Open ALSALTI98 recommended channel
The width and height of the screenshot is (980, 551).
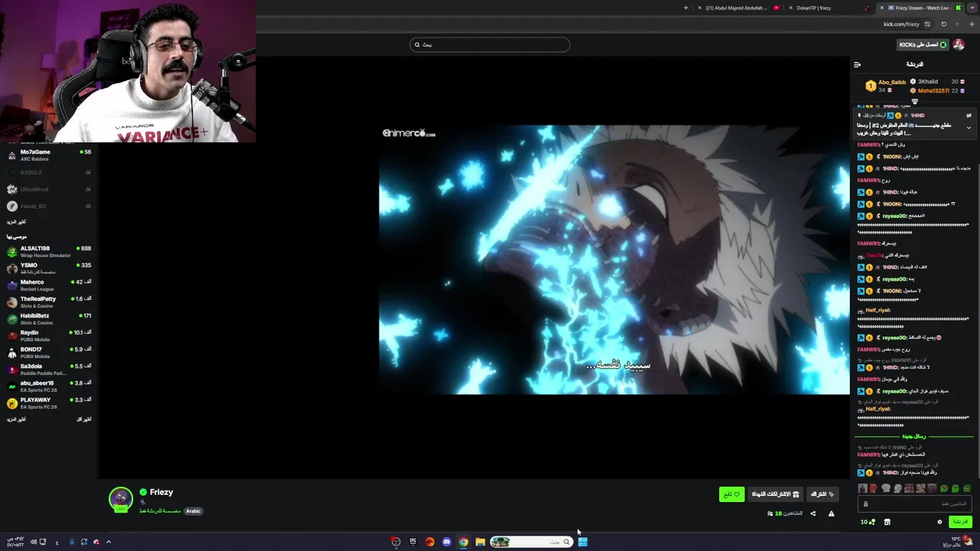(49, 251)
